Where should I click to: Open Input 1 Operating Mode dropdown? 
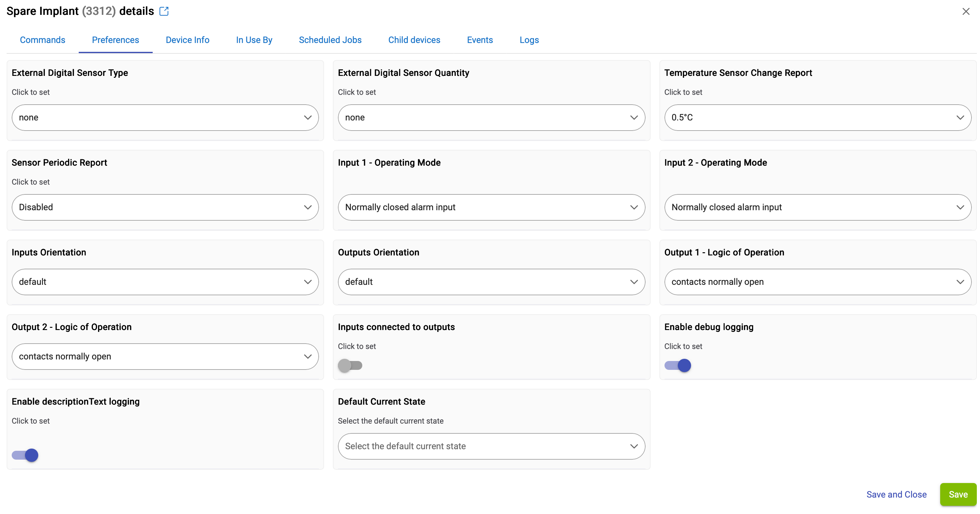(x=491, y=207)
